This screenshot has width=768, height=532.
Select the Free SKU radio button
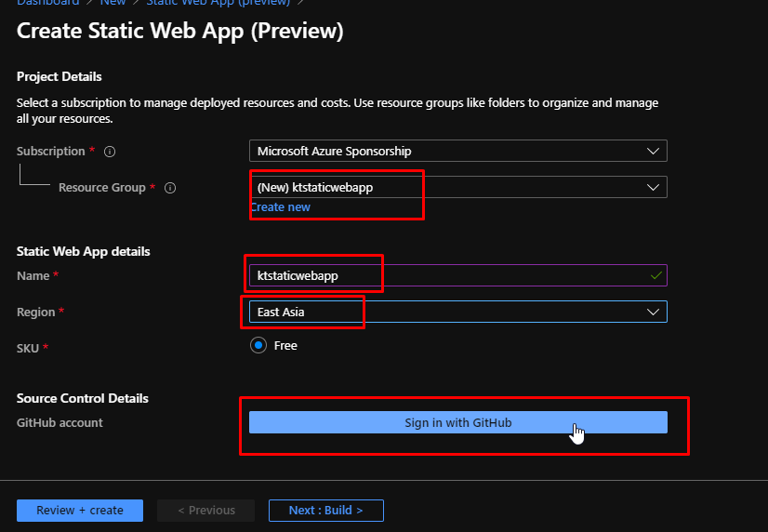tap(258, 345)
